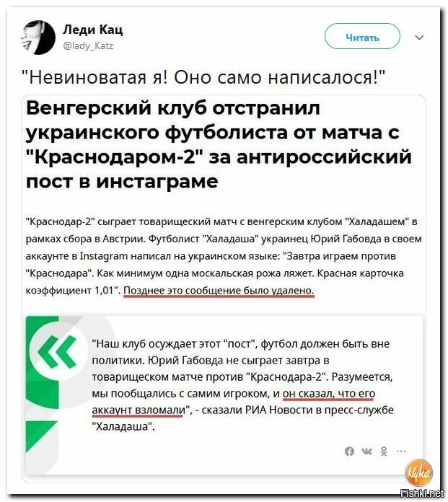The height and width of the screenshot is (502, 448).
Task: Share the article via Facebook icon
Action: coord(349,451)
